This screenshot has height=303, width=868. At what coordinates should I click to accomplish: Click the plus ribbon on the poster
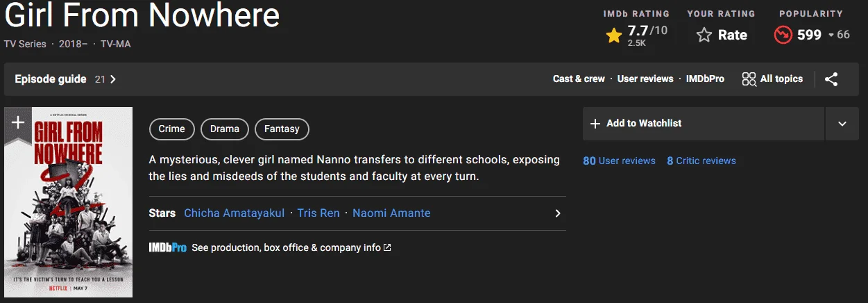coord(18,125)
